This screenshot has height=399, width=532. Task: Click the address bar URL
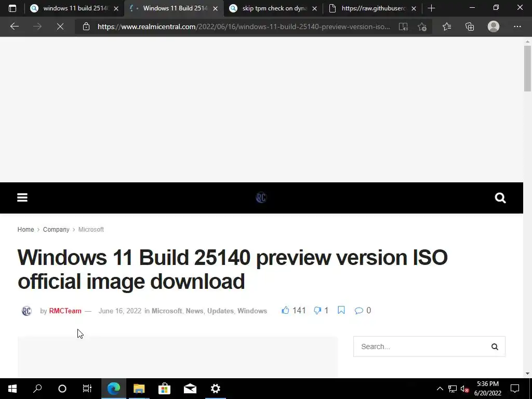pyautogui.click(x=244, y=26)
